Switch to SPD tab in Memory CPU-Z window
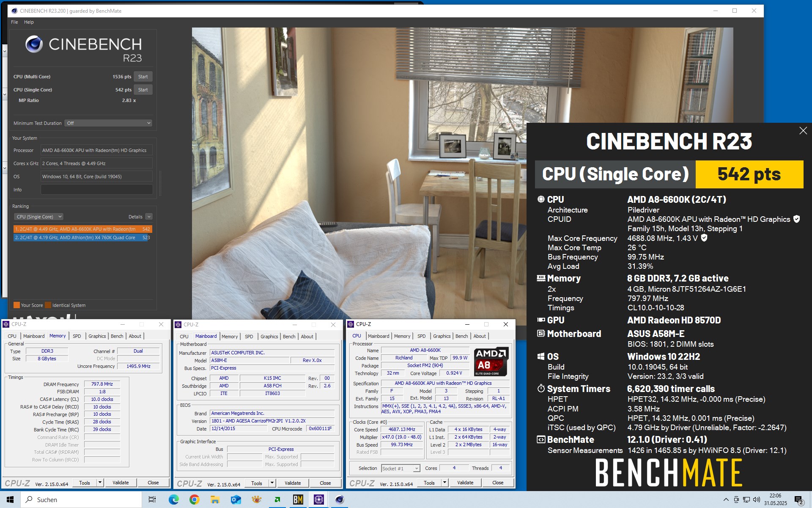The image size is (812, 508). click(x=77, y=336)
